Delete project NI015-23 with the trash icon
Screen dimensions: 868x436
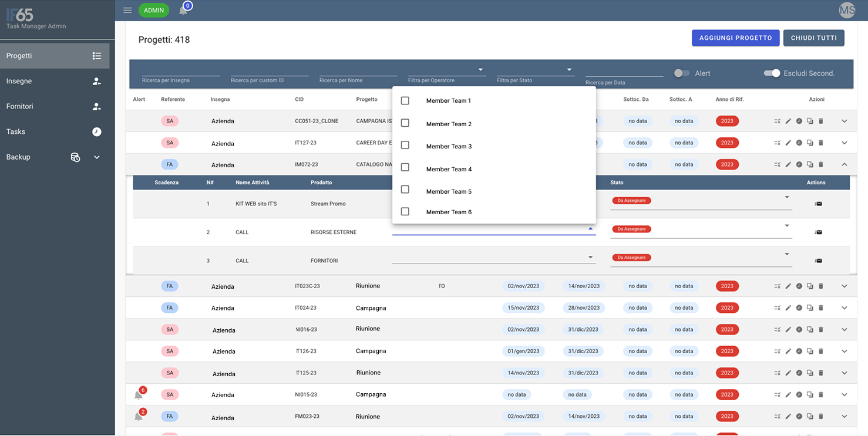click(x=821, y=394)
